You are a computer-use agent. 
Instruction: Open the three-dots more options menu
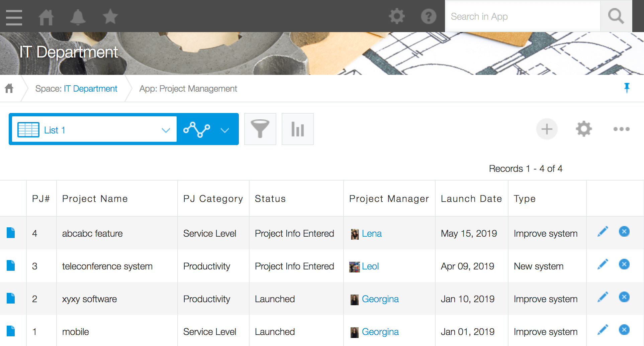621,129
